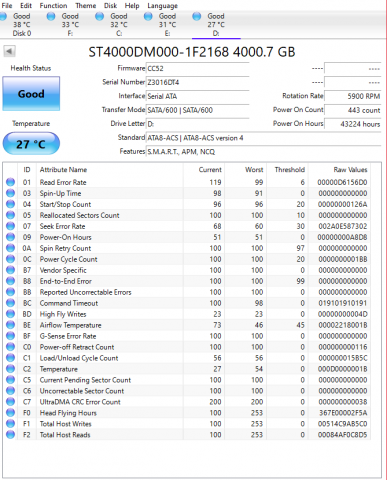The image size is (387, 480).
Task: Select the UltraDMA CRC Error Count name
Action: coord(80,402)
